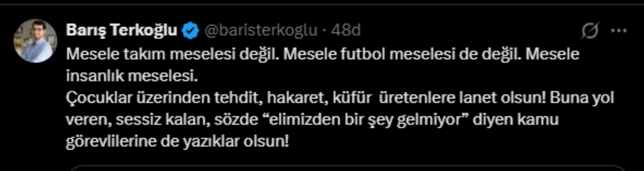Click the blue verified badge
This screenshot has width=644, height=171.
[x=191, y=31]
